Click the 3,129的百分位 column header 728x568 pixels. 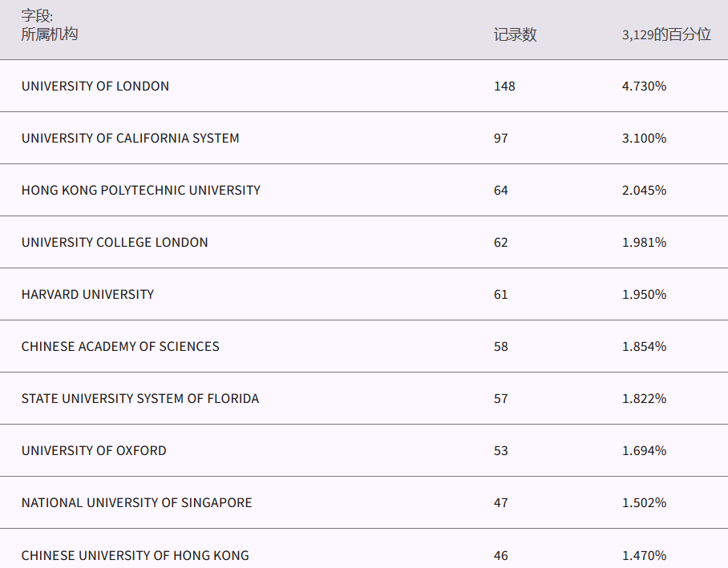(x=666, y=34)
